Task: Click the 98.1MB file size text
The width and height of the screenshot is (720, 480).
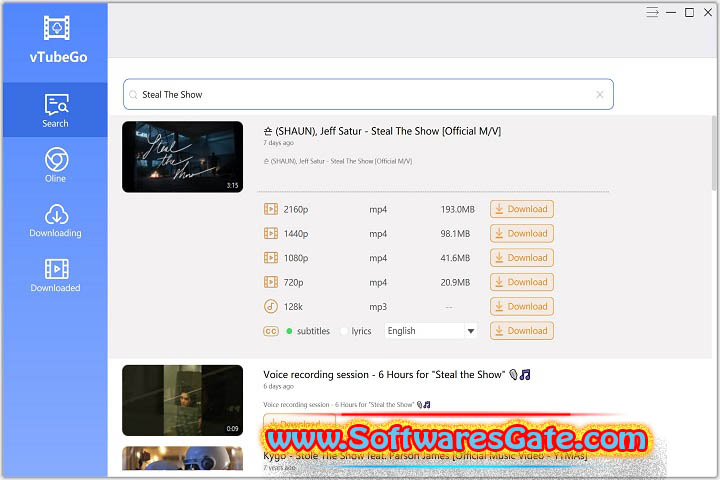Action: coord(455,234)
